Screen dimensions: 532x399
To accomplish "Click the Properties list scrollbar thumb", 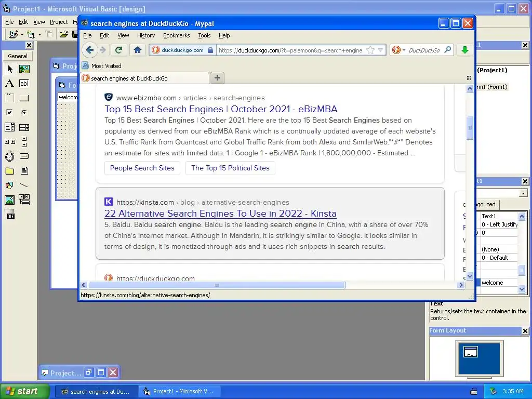I will 522,270.
